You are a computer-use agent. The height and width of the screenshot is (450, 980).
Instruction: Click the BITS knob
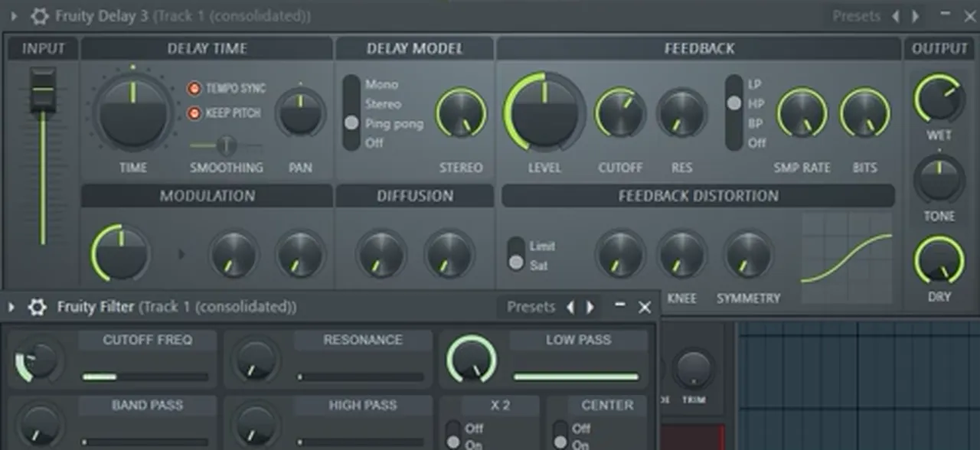click(x=864, y=113)
